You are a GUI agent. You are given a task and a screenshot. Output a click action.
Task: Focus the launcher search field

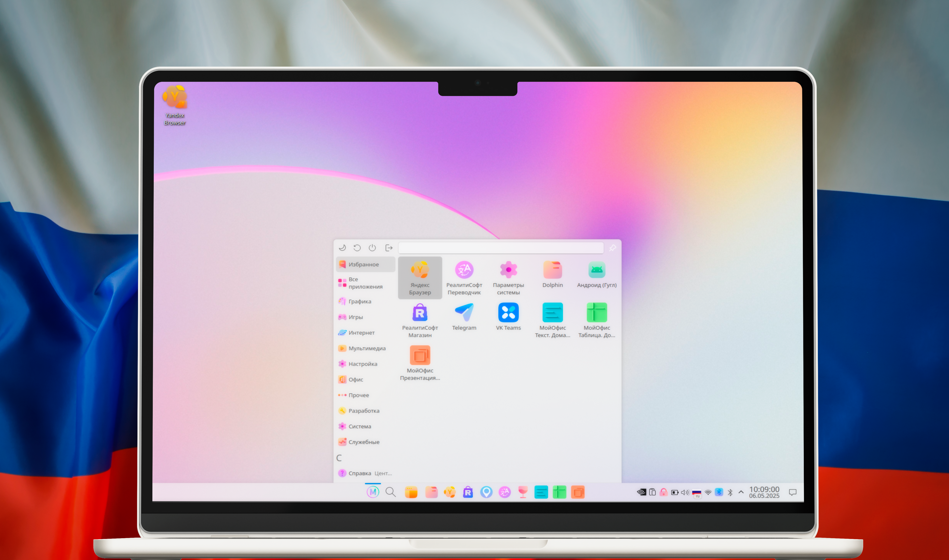click(x=501, y=248)
